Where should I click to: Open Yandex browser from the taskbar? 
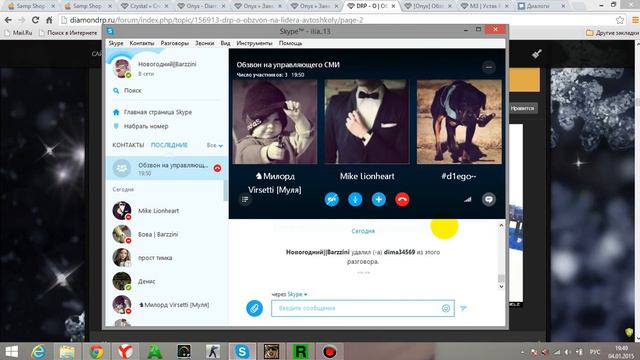125,352
